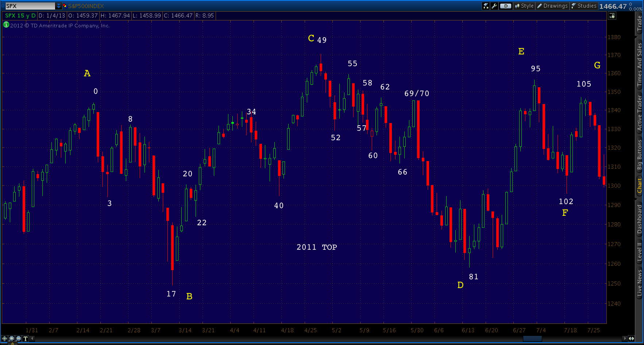Click the 7/25 date axis label
The height and width of the screenshot is (345, 644).
point(594,330)
